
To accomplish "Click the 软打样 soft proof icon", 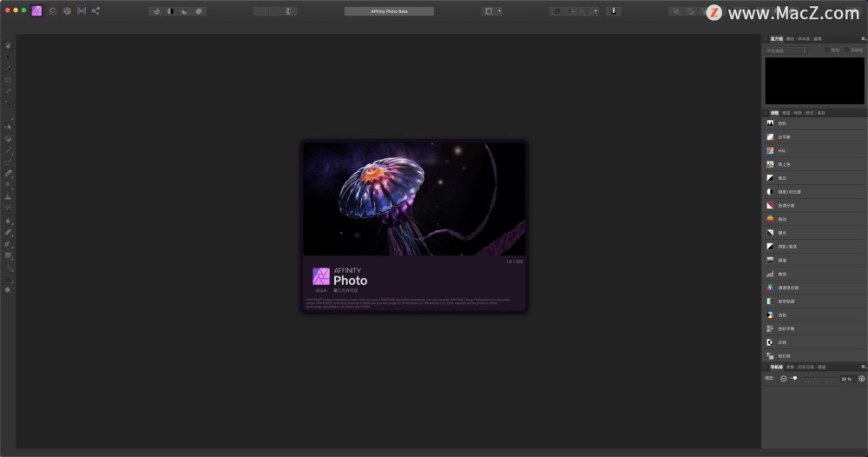I will click(x=770, y=355).
